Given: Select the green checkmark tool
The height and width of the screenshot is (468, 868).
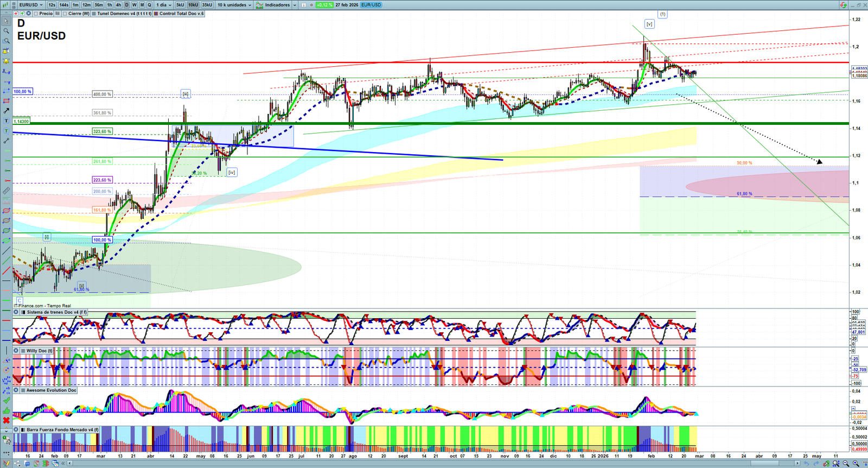Looking at the screenshot, I should [7, 400].
